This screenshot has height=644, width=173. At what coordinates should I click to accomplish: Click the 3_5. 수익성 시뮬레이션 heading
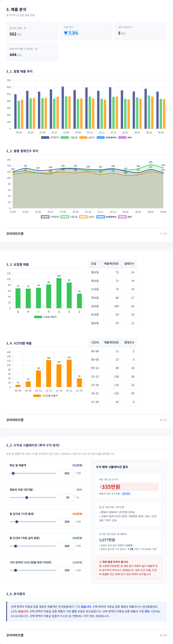pos(33,445)
